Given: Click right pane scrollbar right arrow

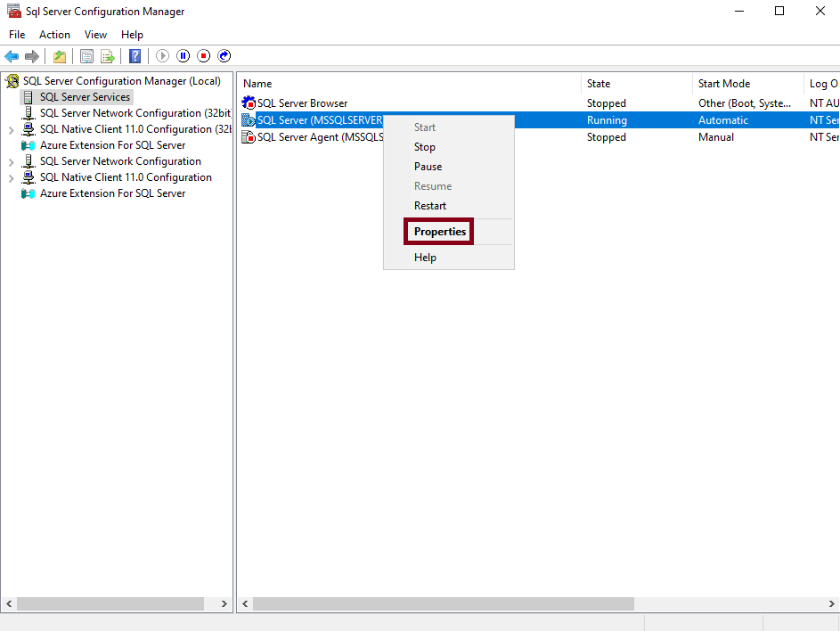Looking at the screenshot, I should click(x=831, y=603).
